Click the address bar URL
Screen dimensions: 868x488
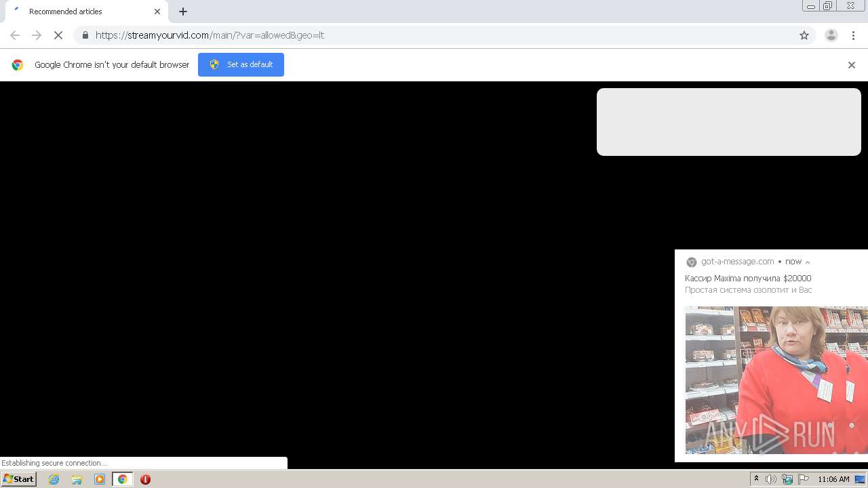point(210,35)
